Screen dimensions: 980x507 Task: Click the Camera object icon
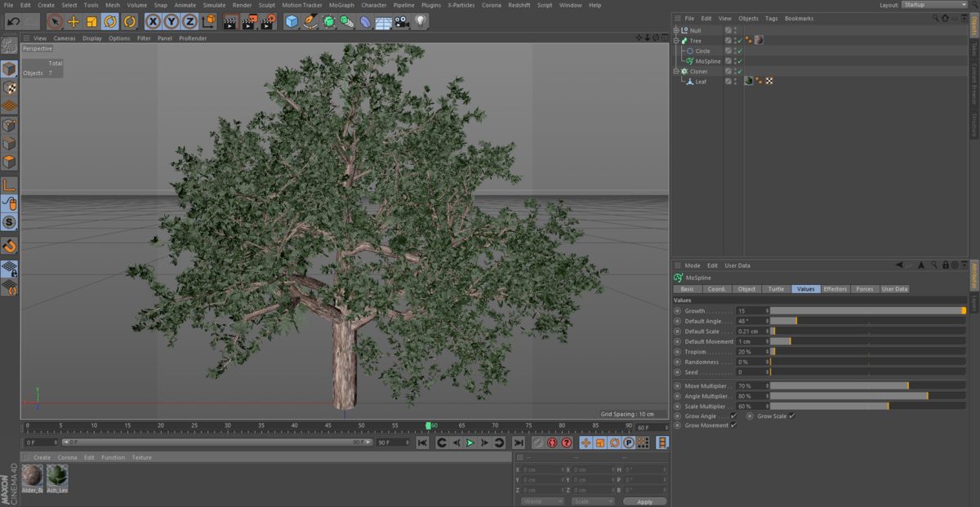[402, 21]
